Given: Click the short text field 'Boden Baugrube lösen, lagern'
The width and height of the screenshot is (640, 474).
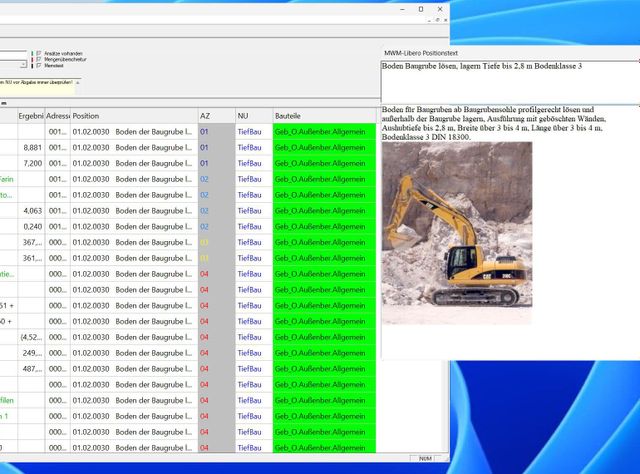Looking at the screenshot, I should click(x=510, y=82).
